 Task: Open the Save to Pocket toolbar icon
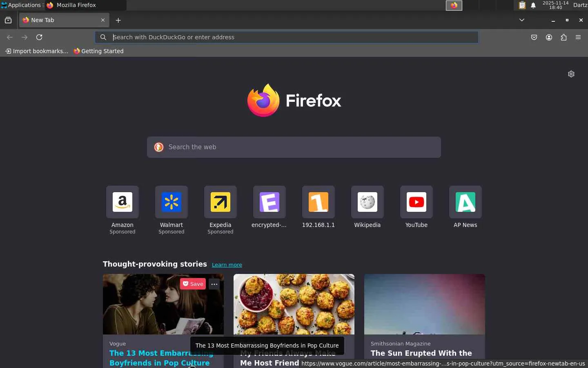[x=534, y=37]
